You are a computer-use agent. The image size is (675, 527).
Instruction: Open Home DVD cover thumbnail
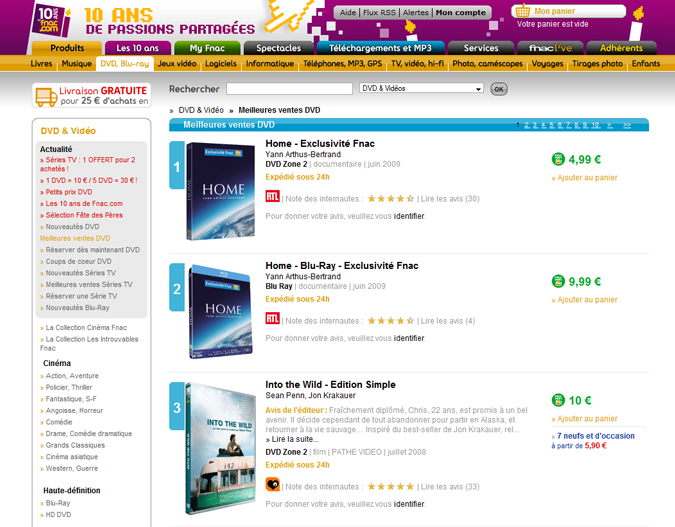tap(220, 191)
